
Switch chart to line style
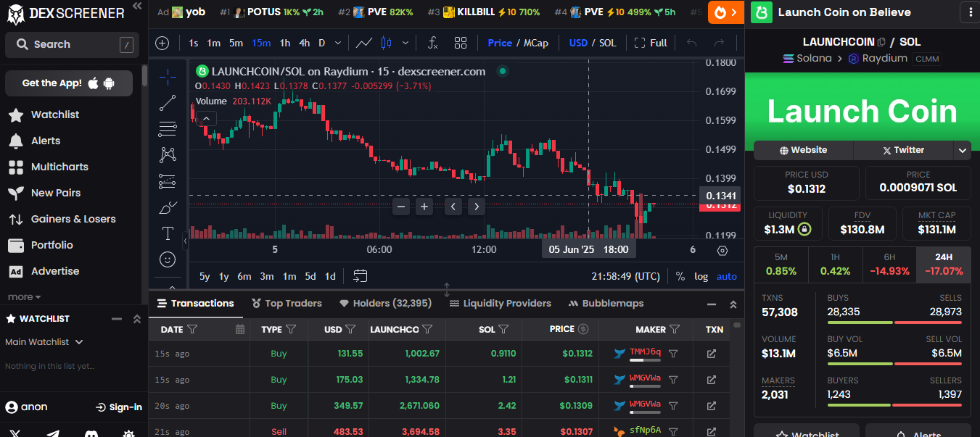pos(364,43)
